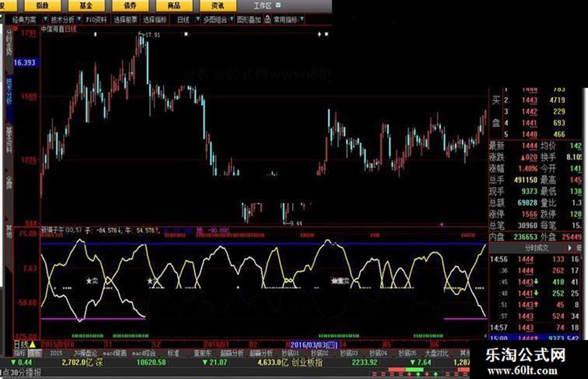Viewport: 588px width, 379px height.
Task: Click the purple arrow marker near chart bottom
Action: pos(441,225)
